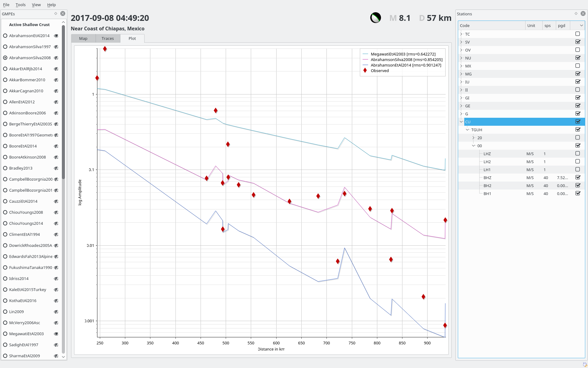588x368 pixels.
Task: Toggle visibility eye for AbrahamsonEtAl2014
Action: [56, 36]
